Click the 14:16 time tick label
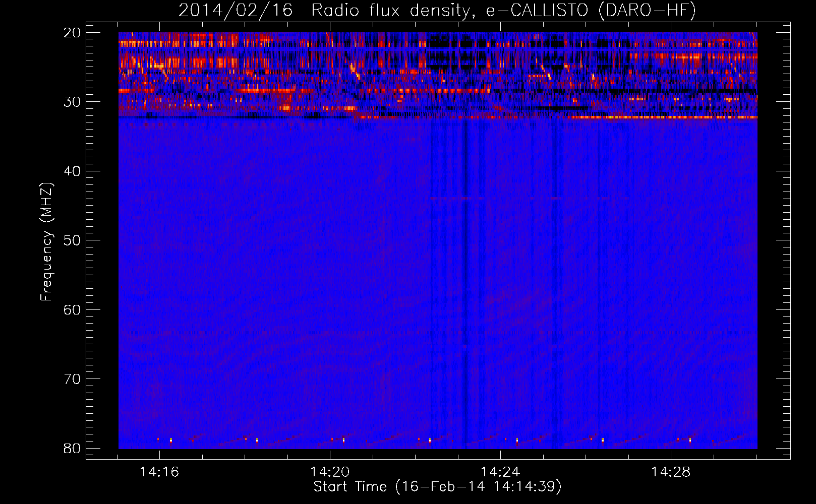Viewport: 816px width, 504px height. pos(159,472)
